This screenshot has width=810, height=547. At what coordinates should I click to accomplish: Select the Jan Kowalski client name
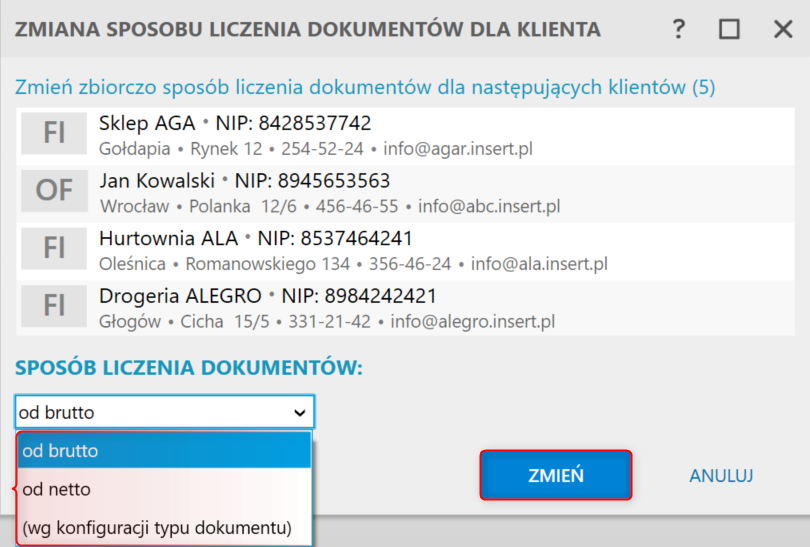[x=157, y=181]
